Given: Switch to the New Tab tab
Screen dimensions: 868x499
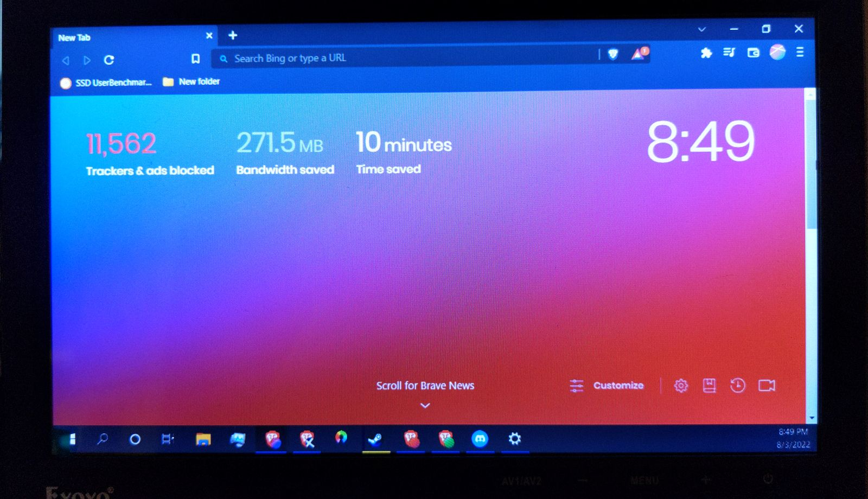Looking at the screenshot, I should click(134, 37).
